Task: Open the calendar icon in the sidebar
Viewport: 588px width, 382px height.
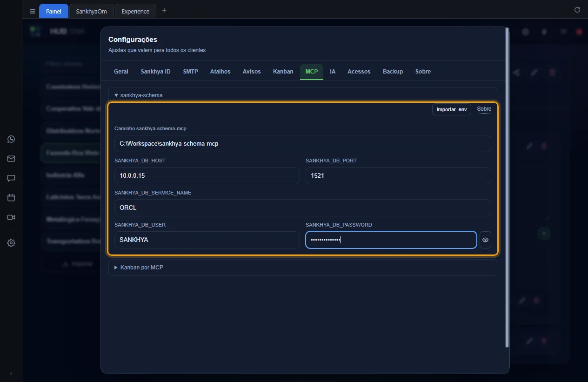Action: pos(11,198)
